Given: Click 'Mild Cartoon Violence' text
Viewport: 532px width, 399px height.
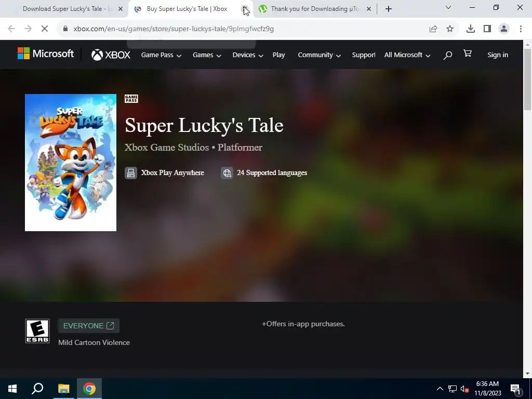Looking at the screenshot, I should point(94,342).
